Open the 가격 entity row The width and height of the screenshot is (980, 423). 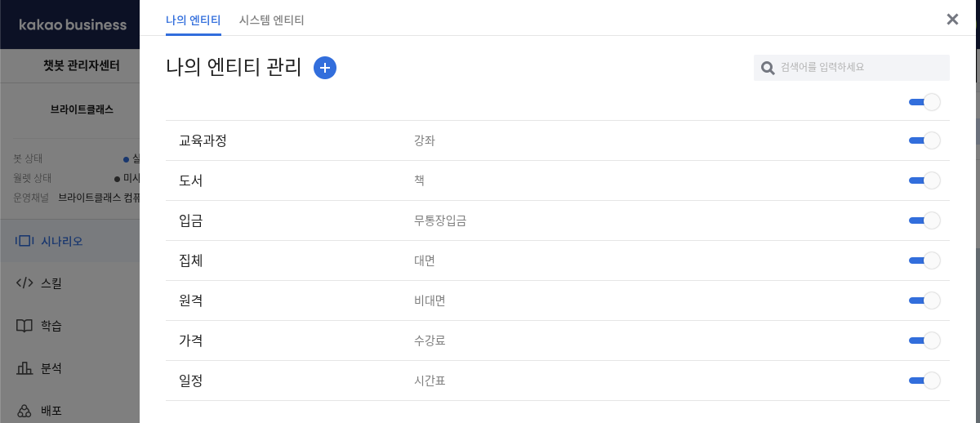click(x=557, y=341)
